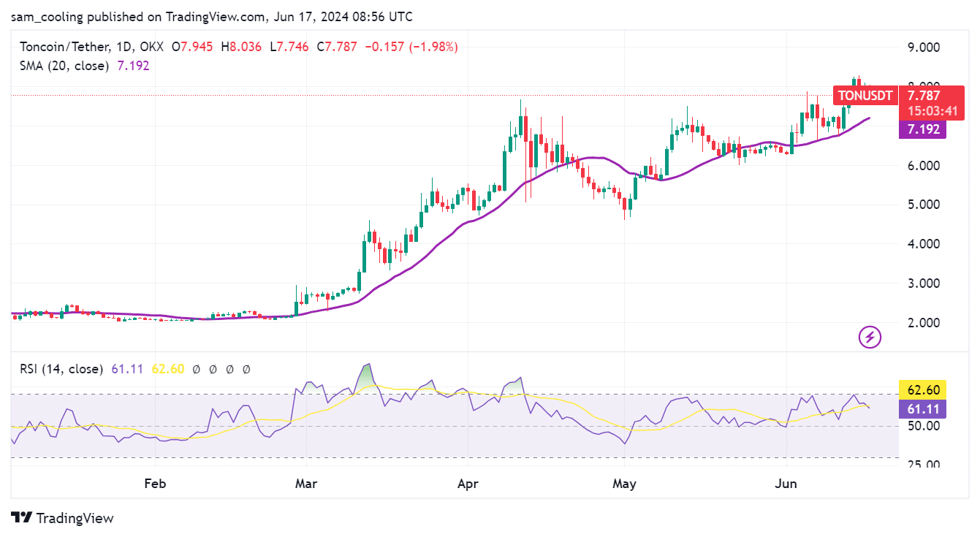
Task: Click the May label on time axis
Action: [625, 484]
